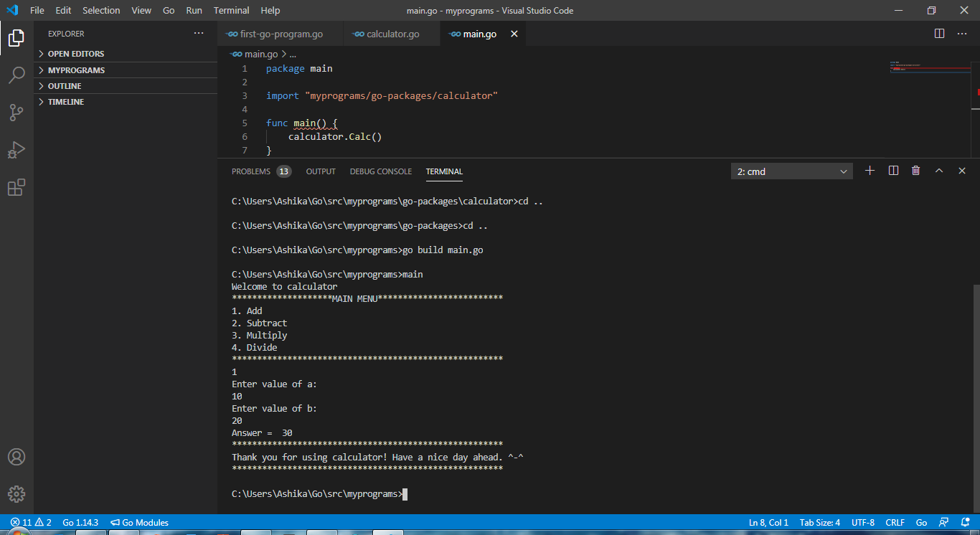Open the Run menu
Viewport: 980px width, 535px height.
[x=194, y=10]
